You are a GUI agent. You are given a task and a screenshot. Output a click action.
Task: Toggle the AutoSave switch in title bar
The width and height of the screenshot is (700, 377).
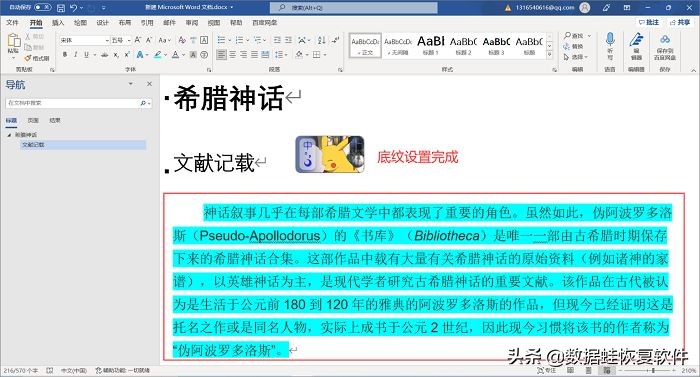click(x=42, y=7)
